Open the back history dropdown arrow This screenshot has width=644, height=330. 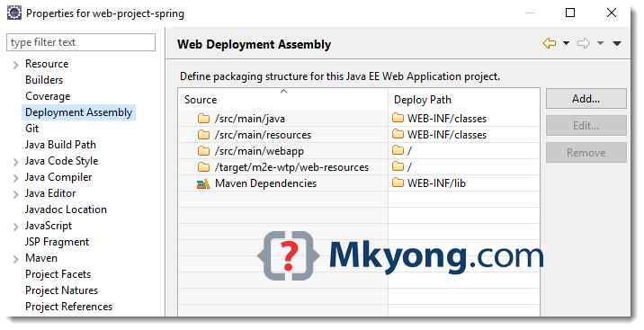(x=566, y=43)
